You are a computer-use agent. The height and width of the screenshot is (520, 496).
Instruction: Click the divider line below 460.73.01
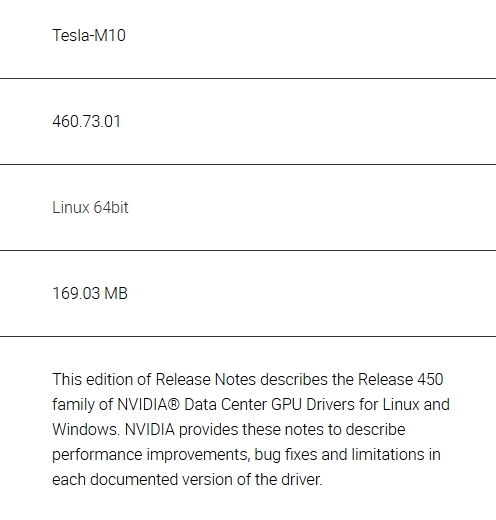248,164
